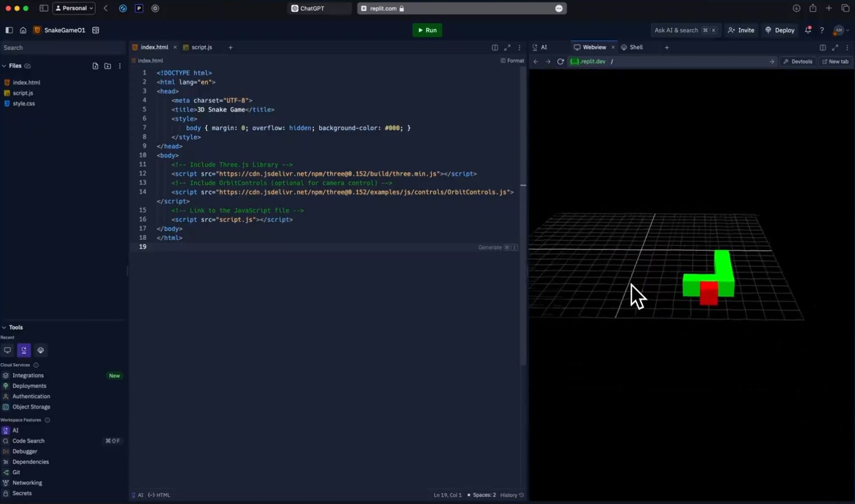Screen dimensions: 855x504
Task: Toggle the Replit left sidebar panel icon
Action: 9,30
